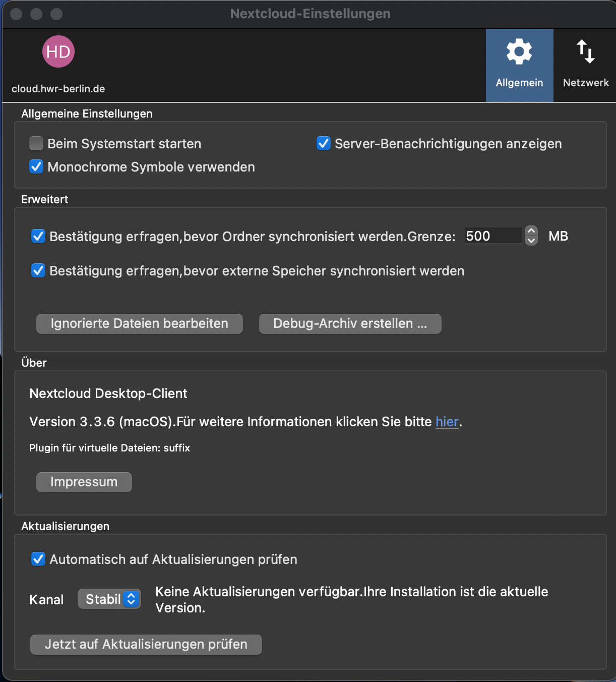Screen dimensions: 616x682
Task: Toggle Monochrome Symbole verwenden checkbox
Action: click(x=36, y=167)
